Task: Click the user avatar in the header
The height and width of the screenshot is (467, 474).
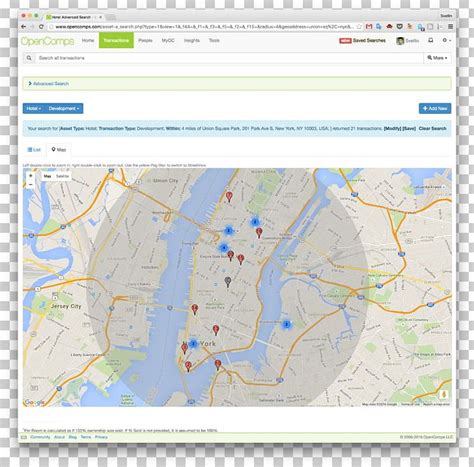Action: point(400,41)
